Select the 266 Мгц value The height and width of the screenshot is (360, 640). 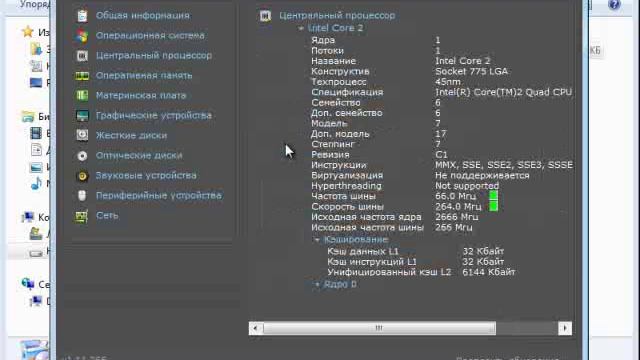point(453,227)
